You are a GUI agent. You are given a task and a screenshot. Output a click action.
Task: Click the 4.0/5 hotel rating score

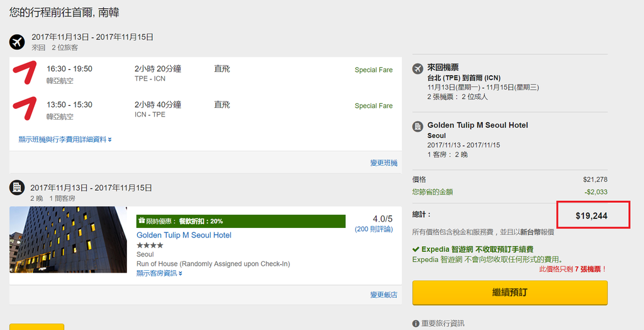tap(382, 219)
